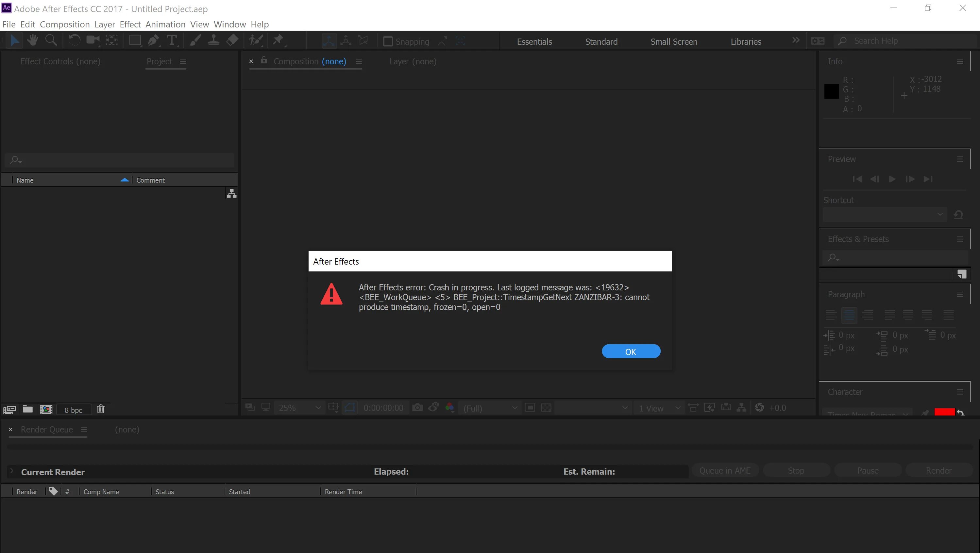Click the black color sample swatch in Info panel

click(x=832, y=91)
